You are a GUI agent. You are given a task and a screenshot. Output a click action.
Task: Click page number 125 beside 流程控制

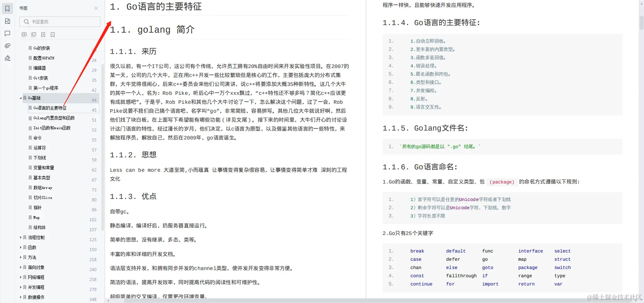point(93,240)
